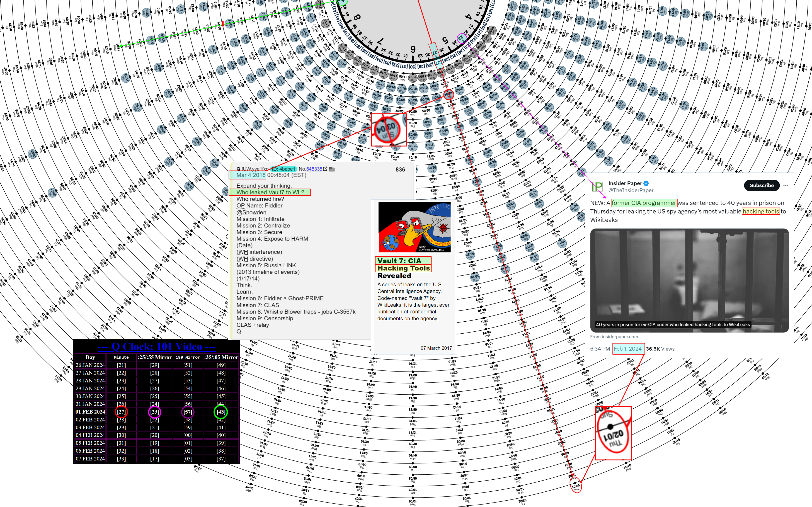Click the @Snowden line in the Q post
Image resolution: width=812 pixels, height=507 pixels.
(x=251, y=212)
